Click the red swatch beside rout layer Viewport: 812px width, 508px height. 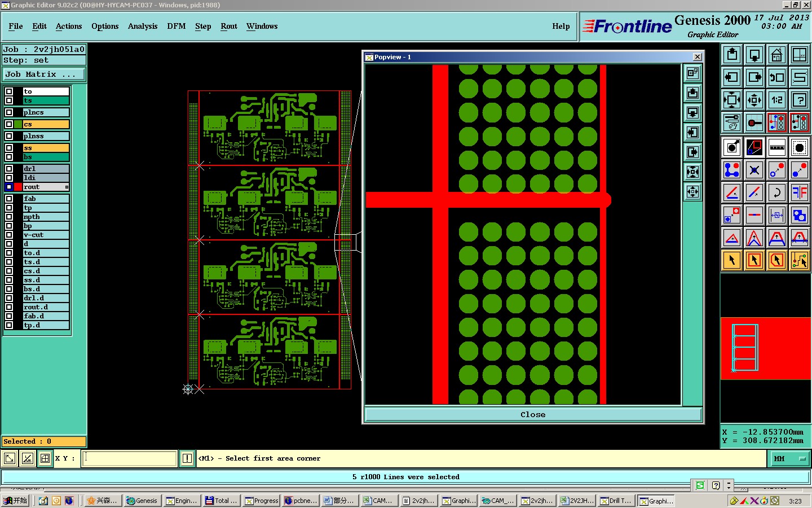coord(18,187)
